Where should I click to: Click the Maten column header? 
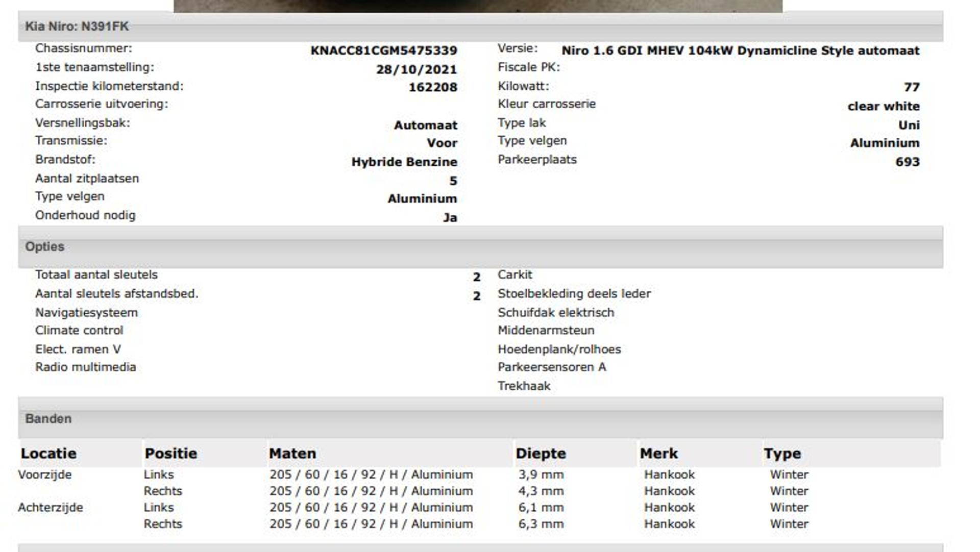click(292, 454)
